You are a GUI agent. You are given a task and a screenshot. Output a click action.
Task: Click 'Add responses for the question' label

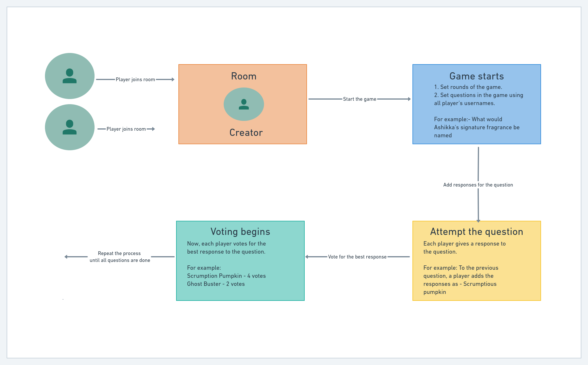[478, 185]
